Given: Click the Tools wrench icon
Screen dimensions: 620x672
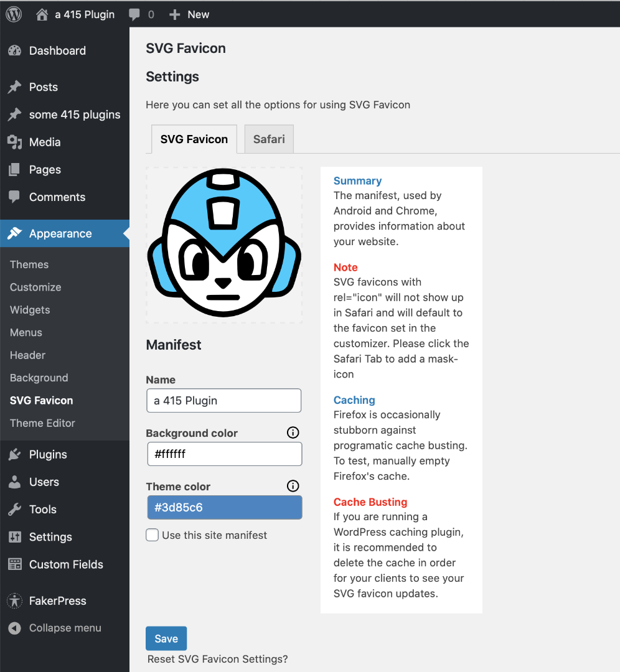Looking at the screenshot, I should 14,509.
